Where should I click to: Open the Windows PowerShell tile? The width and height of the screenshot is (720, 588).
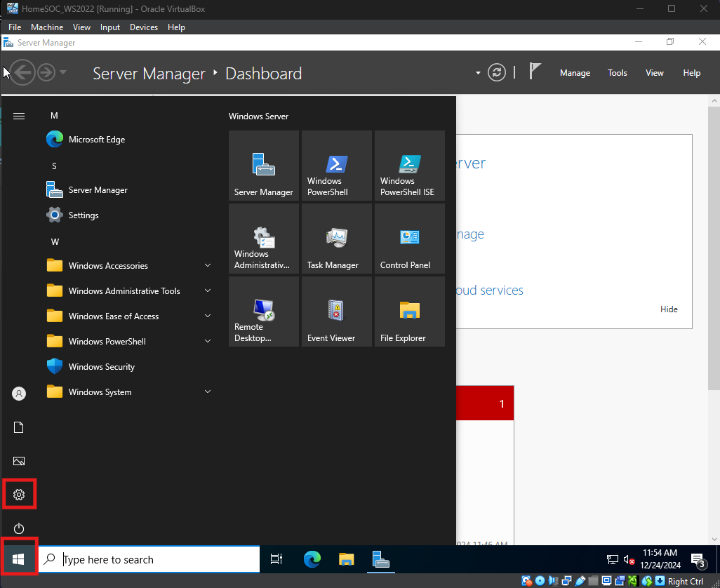pos(336,166)
